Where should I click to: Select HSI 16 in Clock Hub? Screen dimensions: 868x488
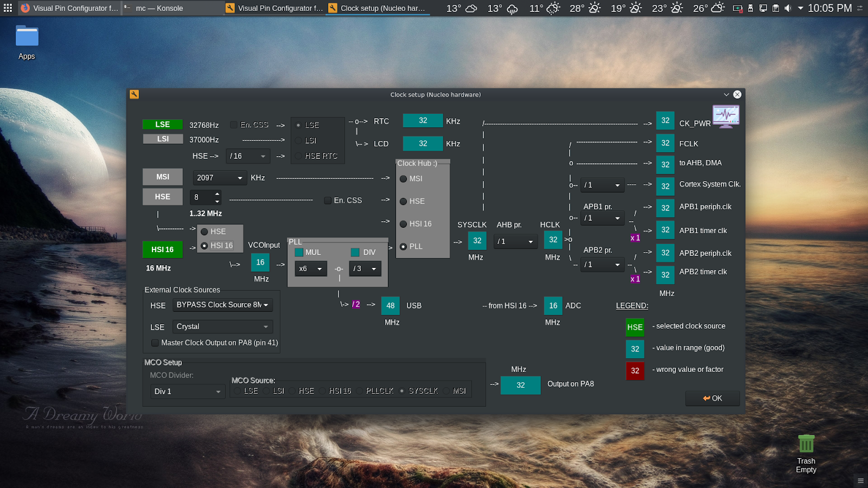(x=404, y=224)
